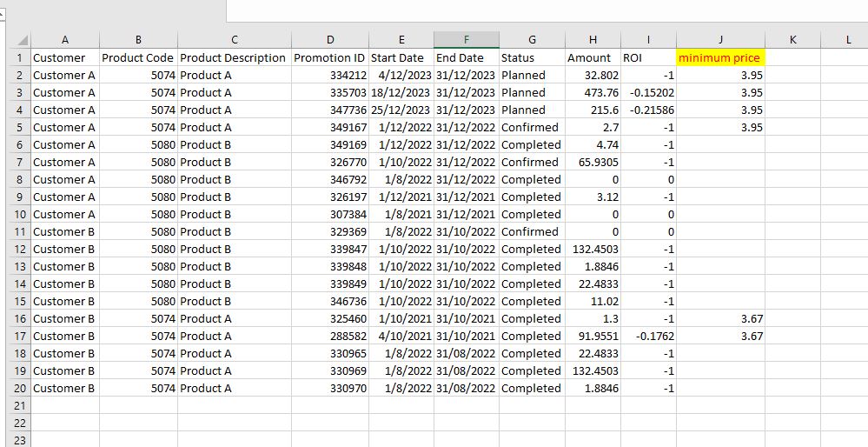
Task: Click the Select All corner triangle
Action: 19,40
